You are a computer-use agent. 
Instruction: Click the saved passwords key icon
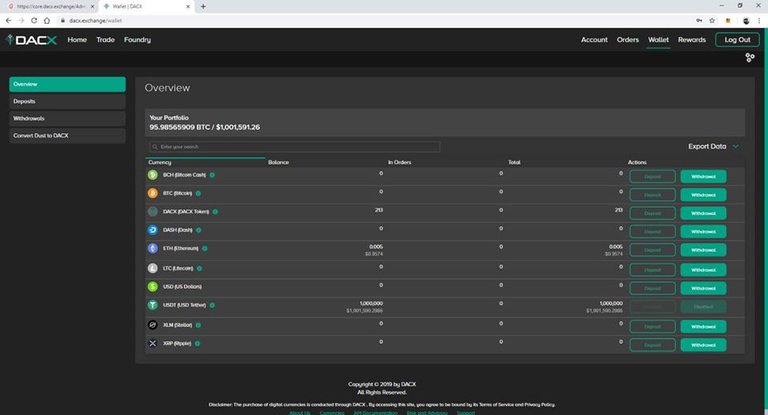pyautogui.click(x=698, y=21)
